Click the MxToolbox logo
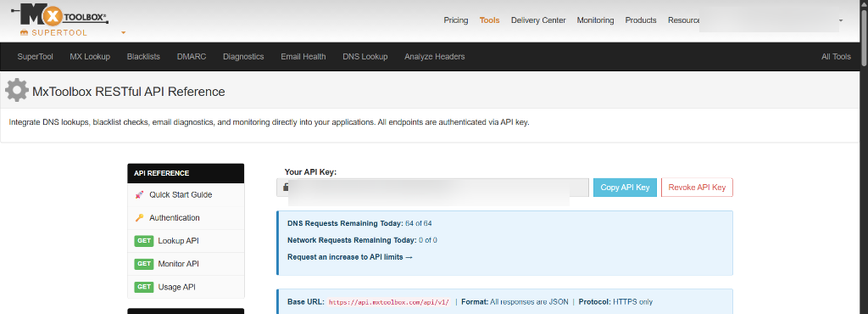 point(60,15)
